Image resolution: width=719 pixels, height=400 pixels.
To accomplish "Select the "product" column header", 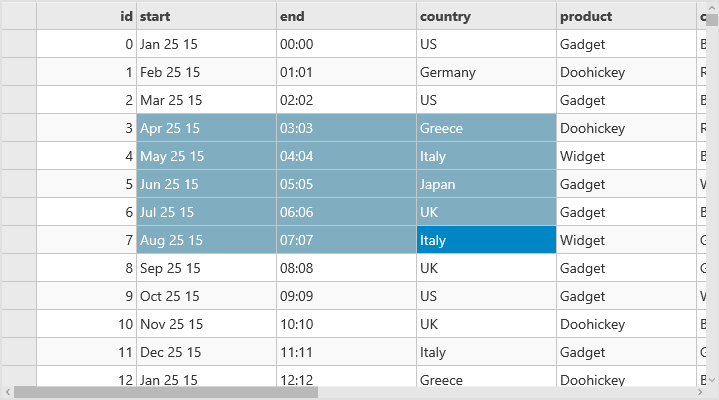I will point(626,16).
